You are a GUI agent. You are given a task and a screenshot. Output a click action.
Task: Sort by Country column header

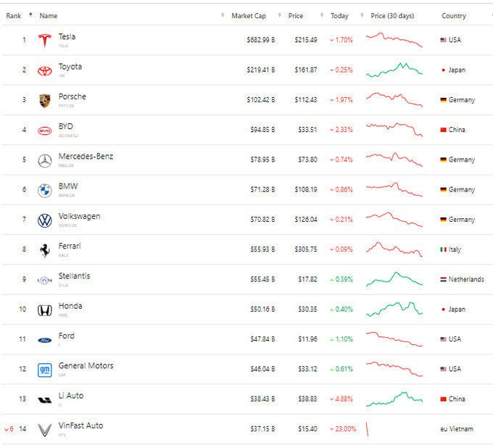point(454,16)
